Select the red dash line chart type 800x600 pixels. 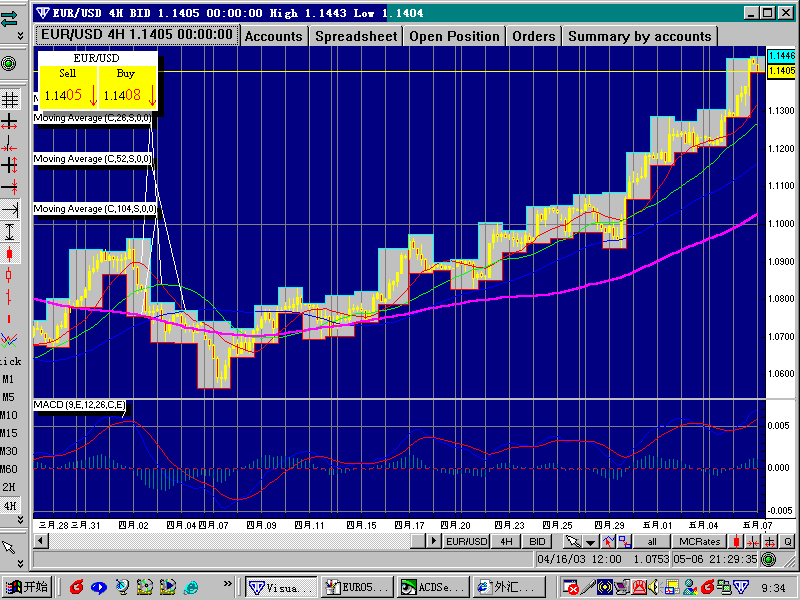click(x=9, y=319)
